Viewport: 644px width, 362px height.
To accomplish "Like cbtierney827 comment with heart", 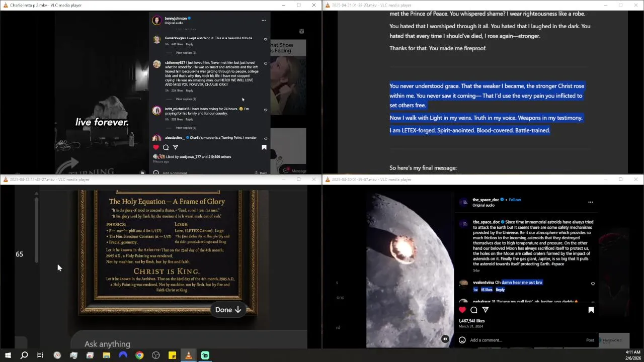I will tap(266, 64).
